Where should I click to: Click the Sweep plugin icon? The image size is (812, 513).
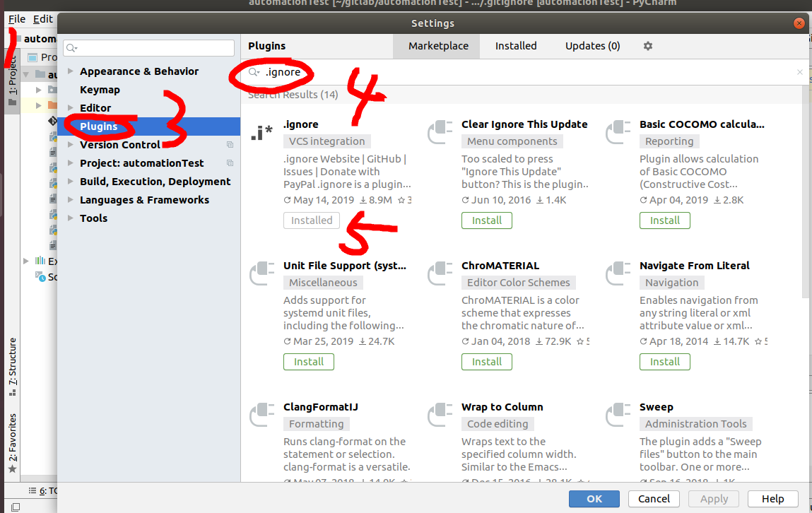[618, 415]
